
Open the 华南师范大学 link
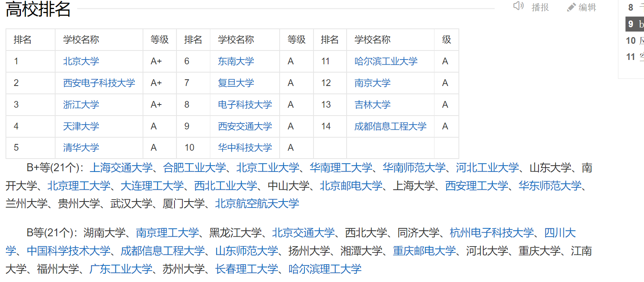tap(414, 168)
